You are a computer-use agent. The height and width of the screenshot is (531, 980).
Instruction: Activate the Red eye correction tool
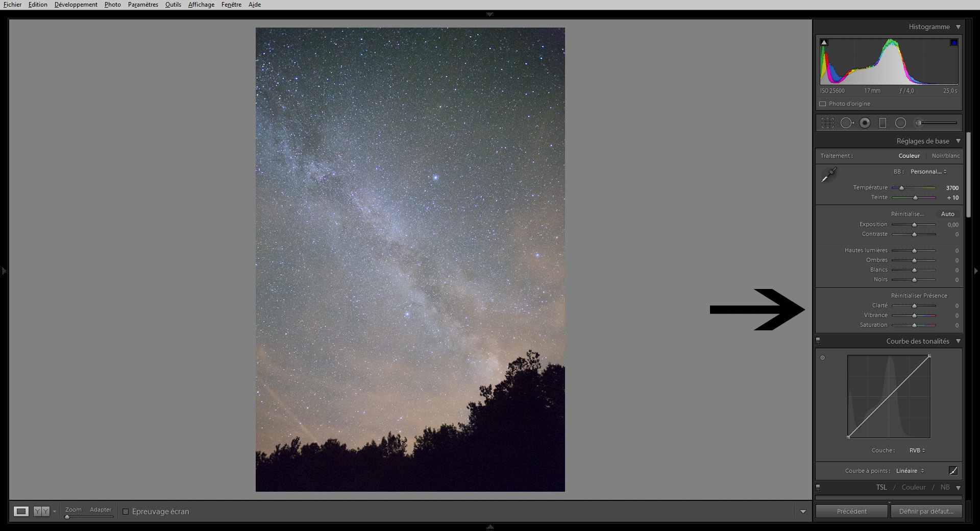865,123
